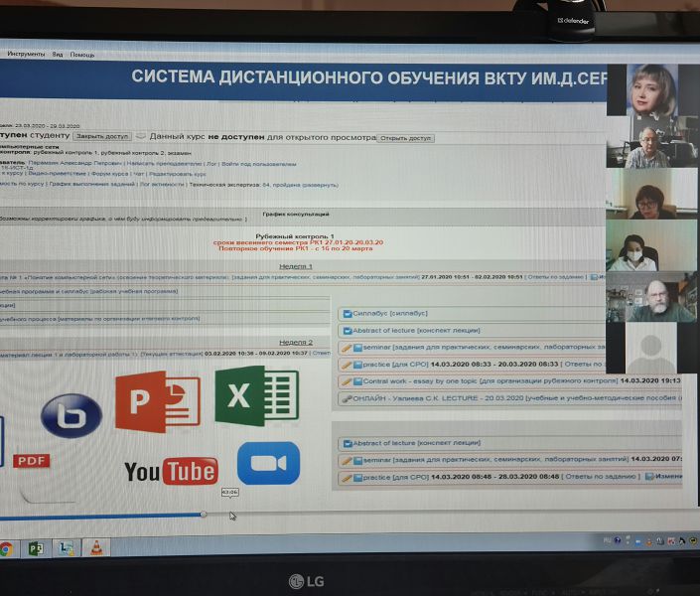Click the Написать преподавателю link
This screenshot has width=700, height=596.
164,164
